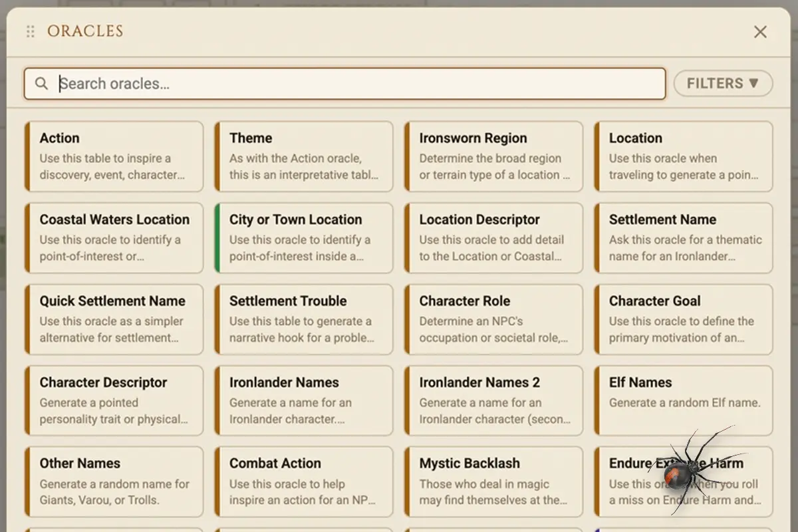Open the Combat Action oracle
This screenshot has height=532, width=798.
304,482
